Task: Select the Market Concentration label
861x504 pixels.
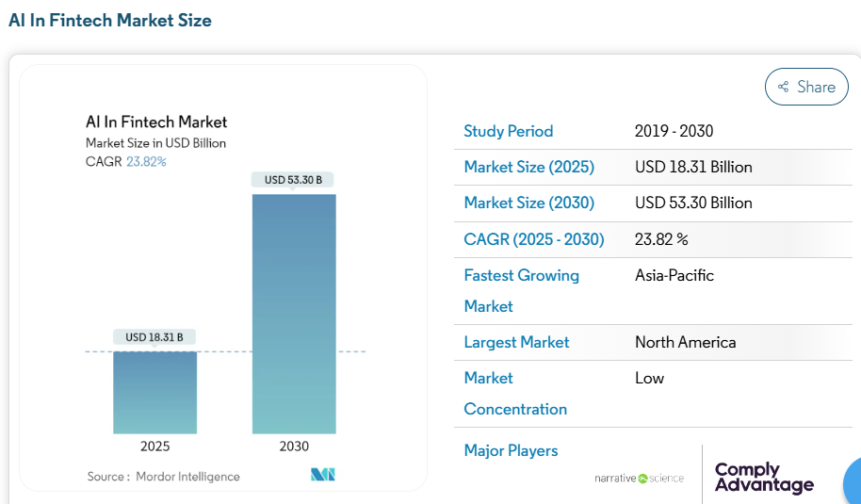Action: coord(515,393)
